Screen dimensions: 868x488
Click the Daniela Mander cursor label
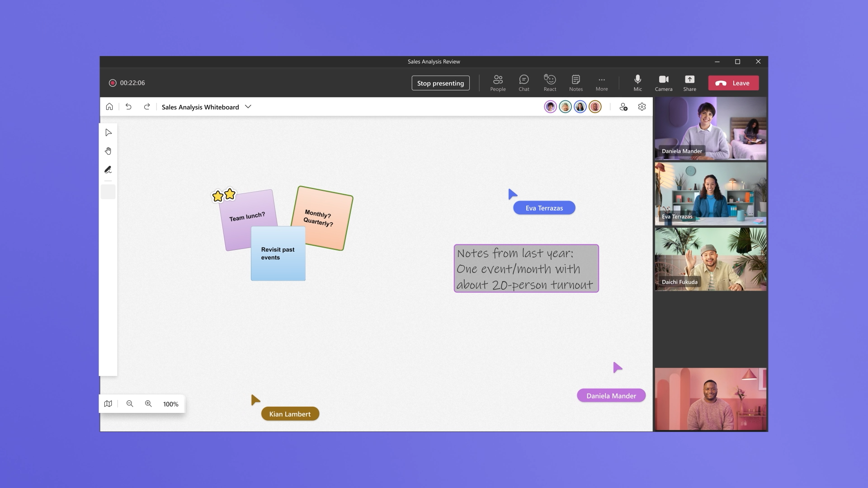(611, 396)
